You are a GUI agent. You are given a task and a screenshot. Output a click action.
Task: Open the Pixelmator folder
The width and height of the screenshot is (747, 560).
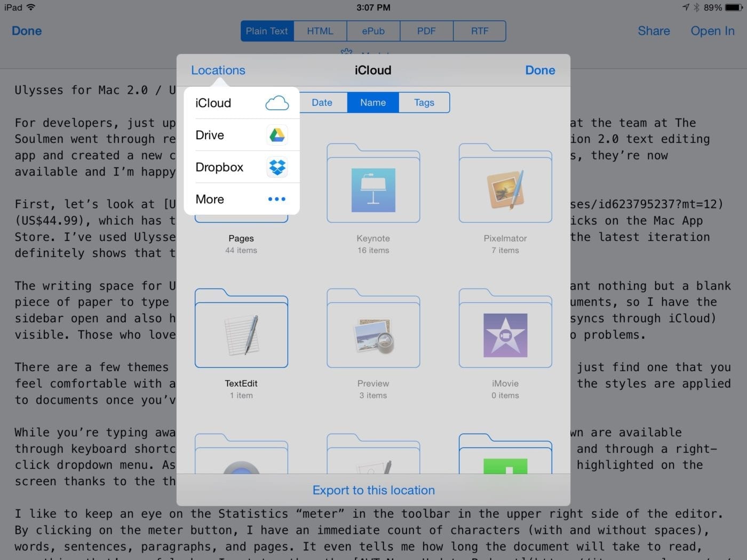click(505, 184)
